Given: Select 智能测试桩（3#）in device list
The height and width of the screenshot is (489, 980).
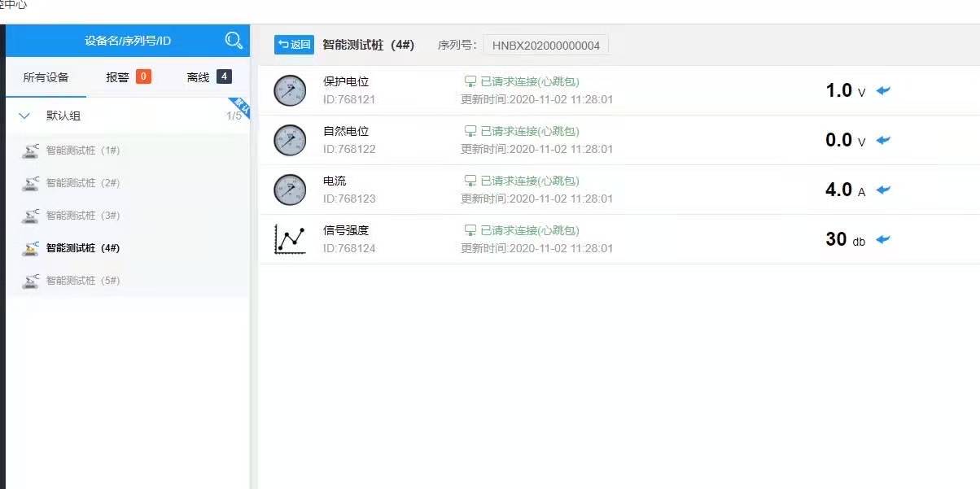Looking at the screenshot, I should 83,216.
